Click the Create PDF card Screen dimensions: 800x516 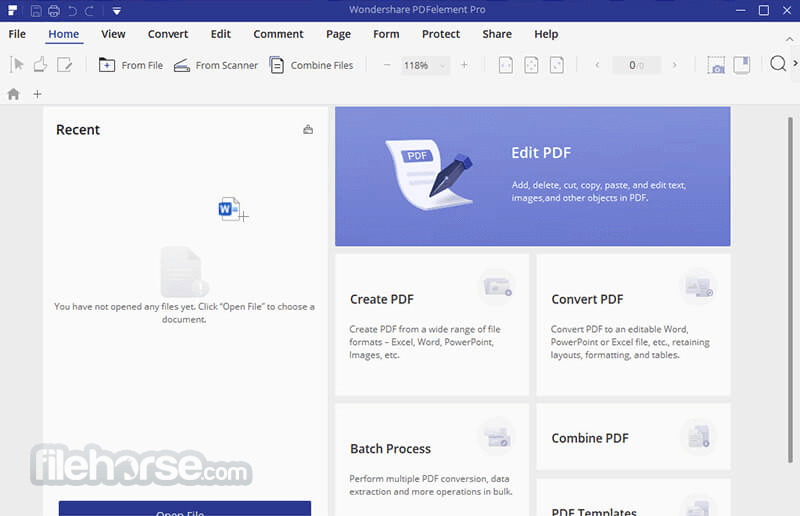(x=432, y=325)
